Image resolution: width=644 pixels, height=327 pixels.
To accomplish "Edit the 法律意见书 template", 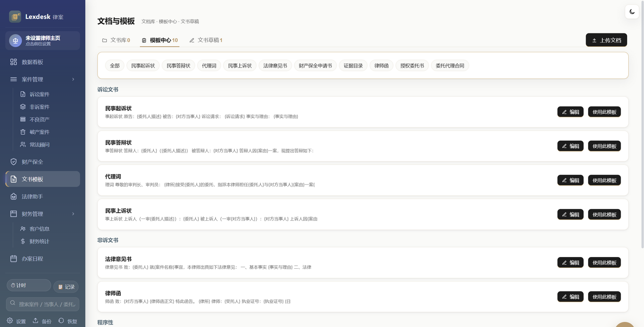I will (x=570, y=262).
